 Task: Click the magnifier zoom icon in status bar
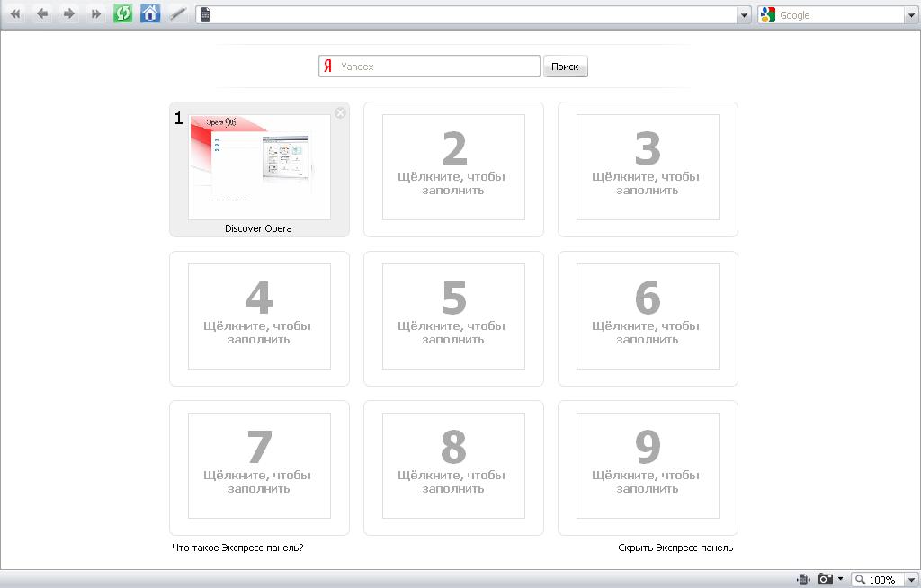pos(860,580)
